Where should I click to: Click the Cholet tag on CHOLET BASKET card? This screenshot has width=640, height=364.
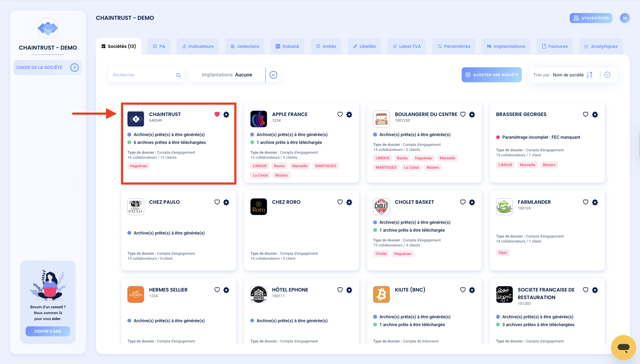pos(381,253)
